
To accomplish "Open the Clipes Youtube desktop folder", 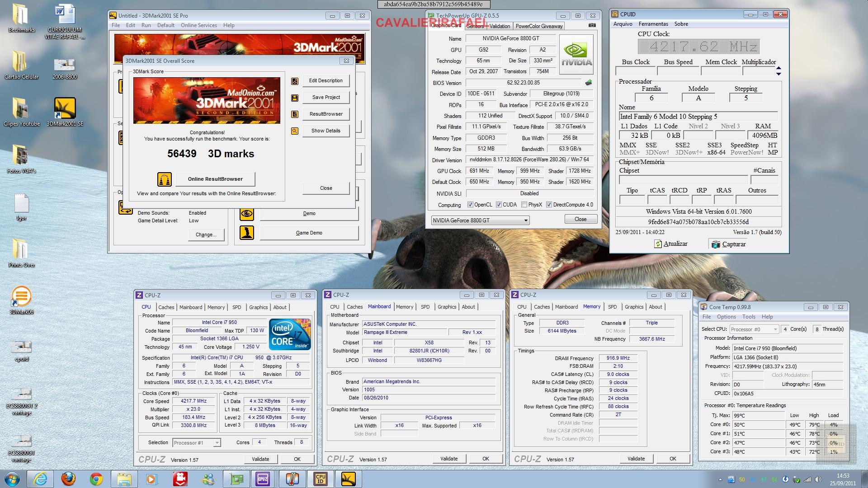I will click(x=21, y=112).
